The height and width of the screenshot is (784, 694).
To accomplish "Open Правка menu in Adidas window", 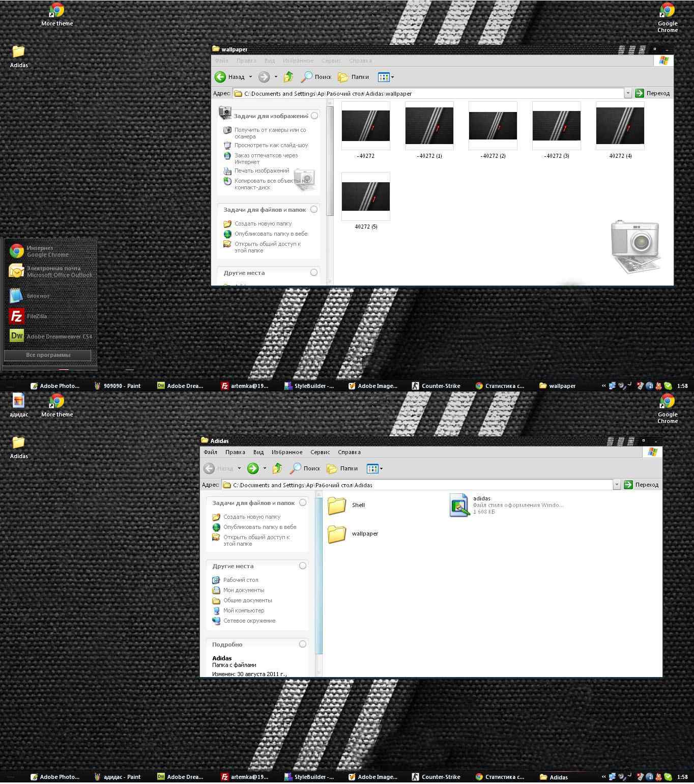I will click(235, 452).
